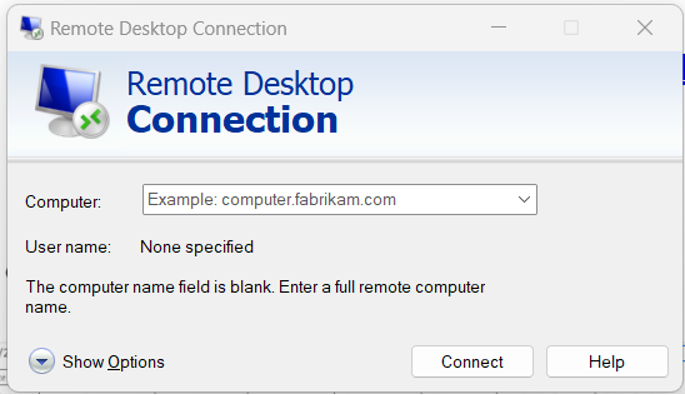
Task: Open Help for Remote Desktop
Action: pos(607,362)
